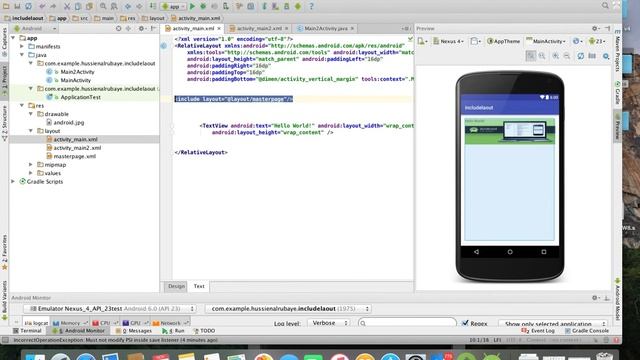Click the logcat search input field
This screenshot has height=360, width=640.
[407, 323]
